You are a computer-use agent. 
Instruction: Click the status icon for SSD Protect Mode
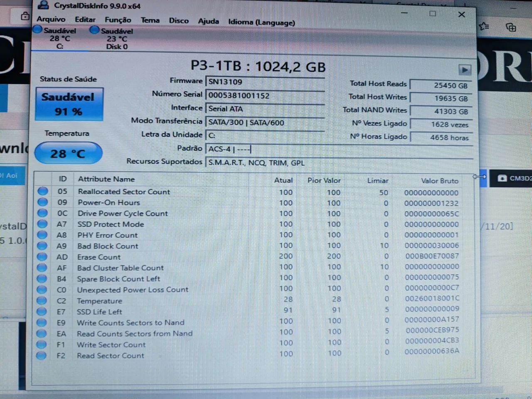point(42,224)
